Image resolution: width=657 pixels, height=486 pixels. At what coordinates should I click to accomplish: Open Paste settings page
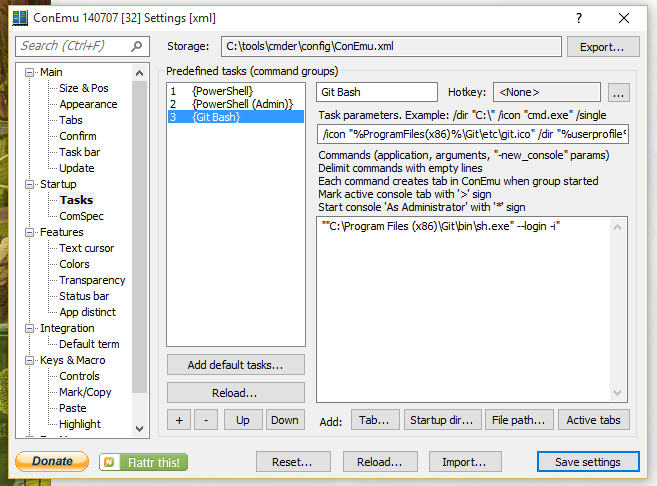[72, 408]
